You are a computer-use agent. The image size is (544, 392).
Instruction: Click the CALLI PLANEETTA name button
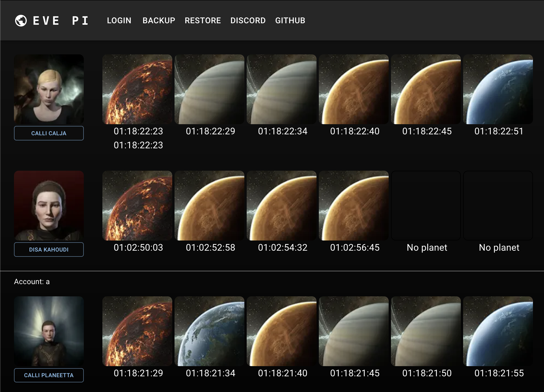[49, 375]
